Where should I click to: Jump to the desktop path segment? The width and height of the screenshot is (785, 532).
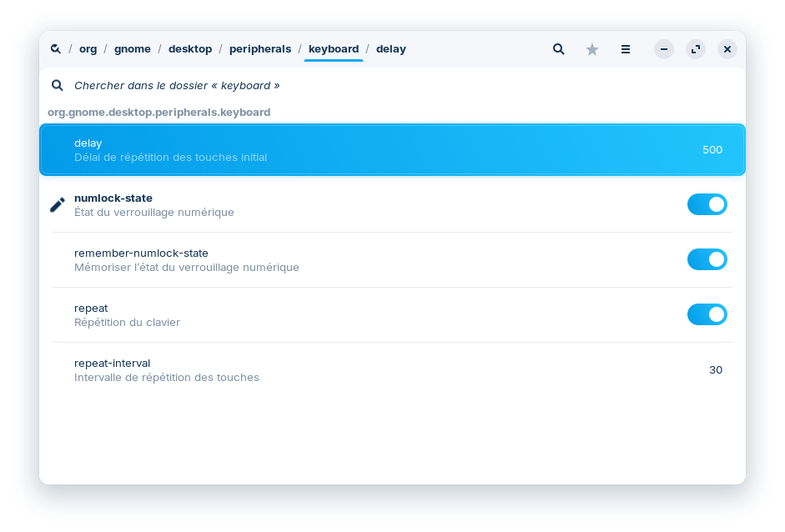(190, 49)
